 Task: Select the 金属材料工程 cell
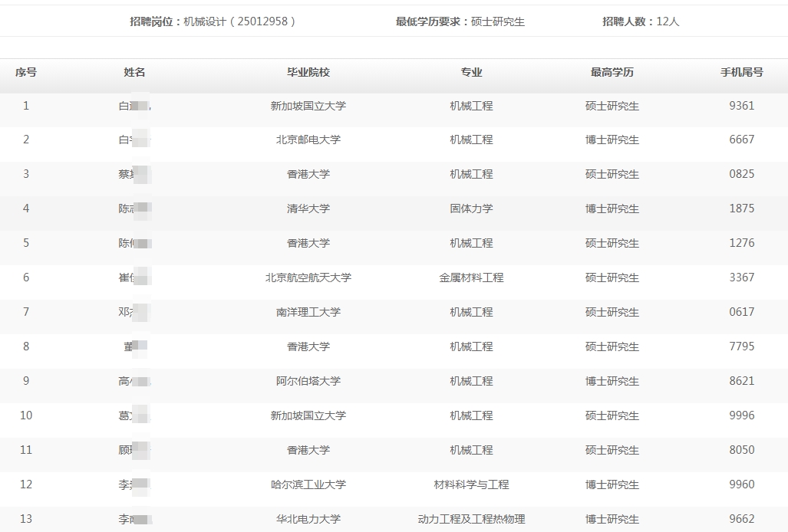pos(471,277)
